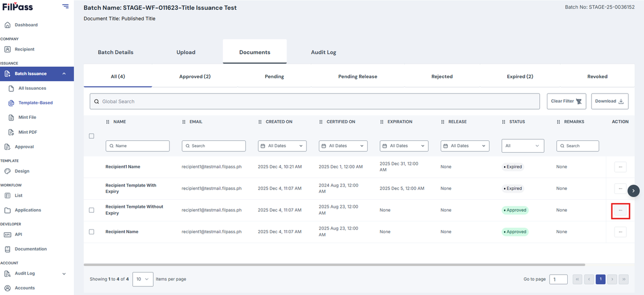Filter by Approved (2) documents
644x295 pixels.
195,76
